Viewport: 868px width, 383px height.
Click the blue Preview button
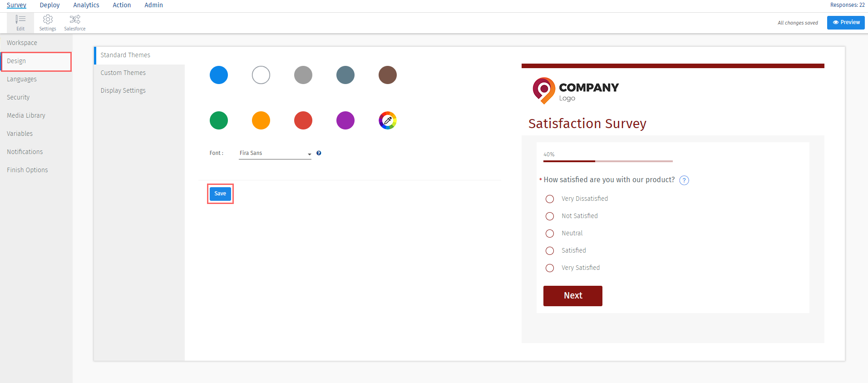click(x=845, y=22)
